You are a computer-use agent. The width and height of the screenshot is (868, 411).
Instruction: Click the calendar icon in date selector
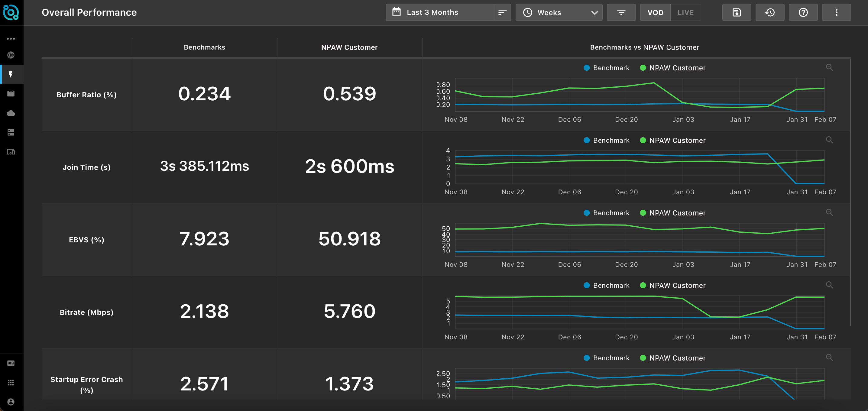tap(397, 12)
